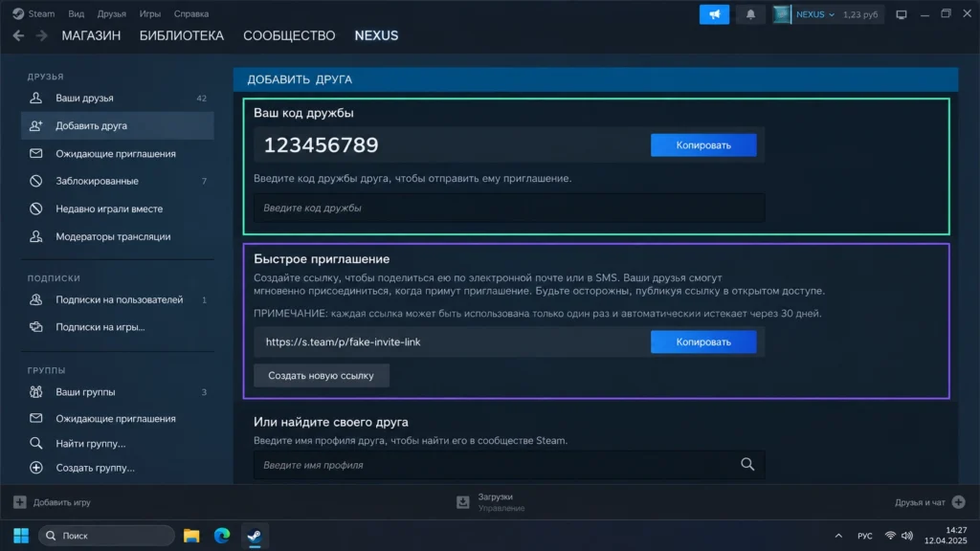Open the Steam menu label
This screenshot has height=551, width=980.
tap(41, 13)
